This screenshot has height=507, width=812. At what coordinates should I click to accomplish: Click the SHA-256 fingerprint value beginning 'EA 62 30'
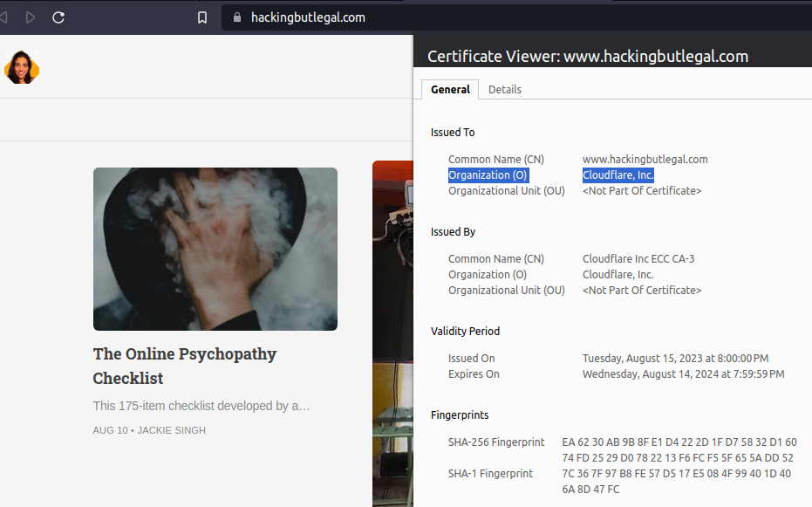point(679,450)
